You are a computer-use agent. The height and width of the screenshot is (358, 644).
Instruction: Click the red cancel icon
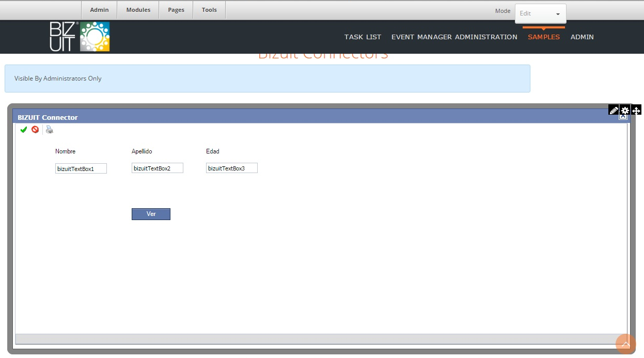(x=35, y=130)
